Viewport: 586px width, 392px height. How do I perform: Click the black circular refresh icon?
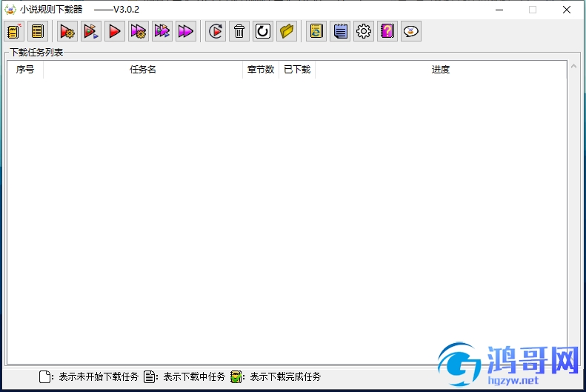pos(263,31)
